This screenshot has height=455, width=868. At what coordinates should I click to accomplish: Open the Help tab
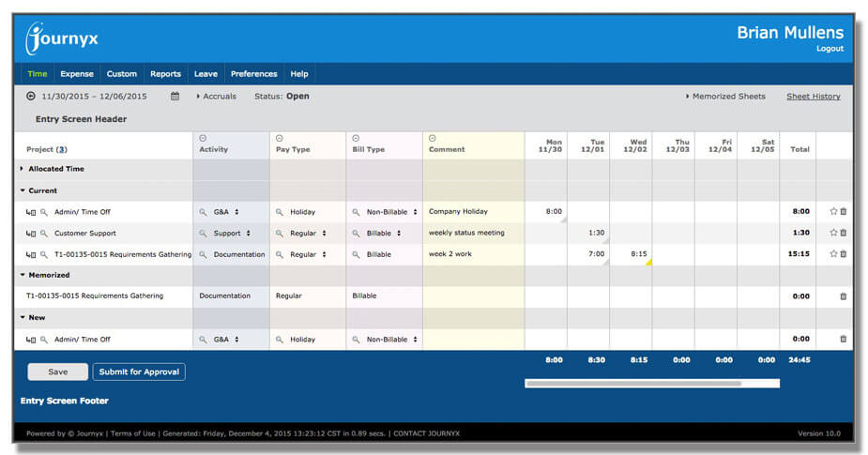tap(299, 73)
